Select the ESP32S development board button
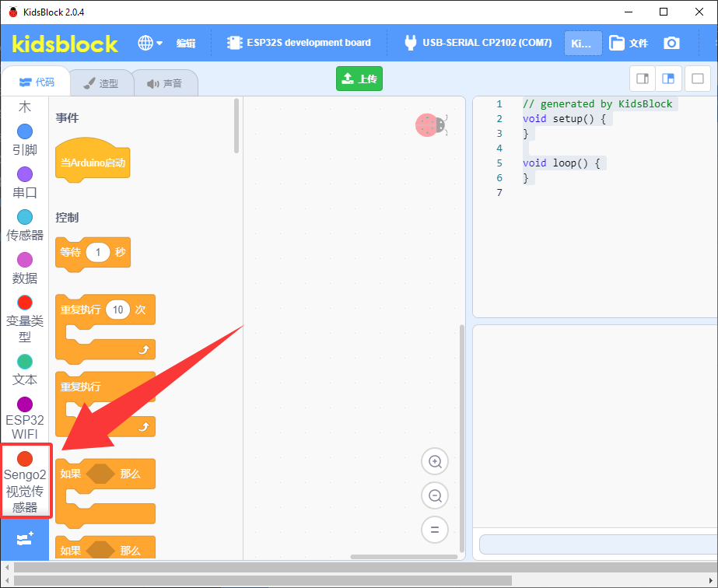718x588 pixels. [x=299, y=43]
